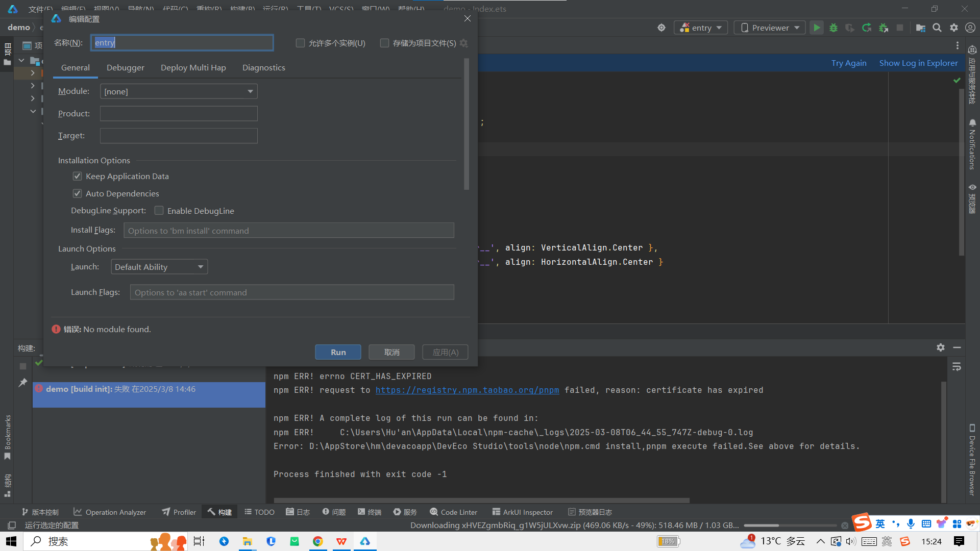Cancel download with the progress X icon

pos(845,525)
